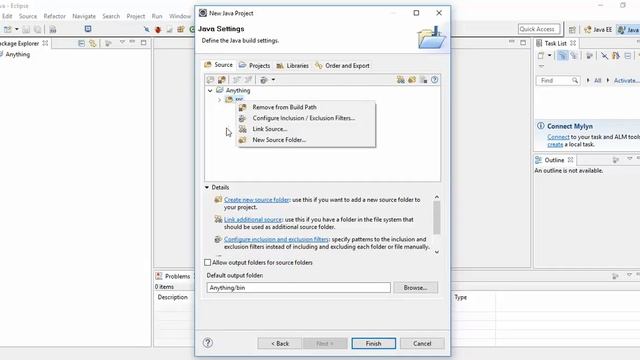This screenshot has width=640, height=360.
Task: Open Run menu in Eclipse menu bar
Action: point(157,16)
